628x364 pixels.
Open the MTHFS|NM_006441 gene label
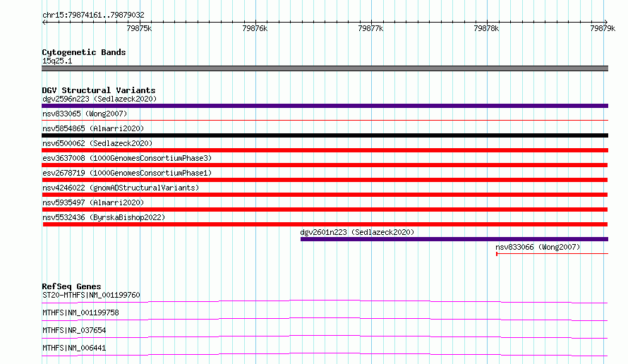click(74, 348)
